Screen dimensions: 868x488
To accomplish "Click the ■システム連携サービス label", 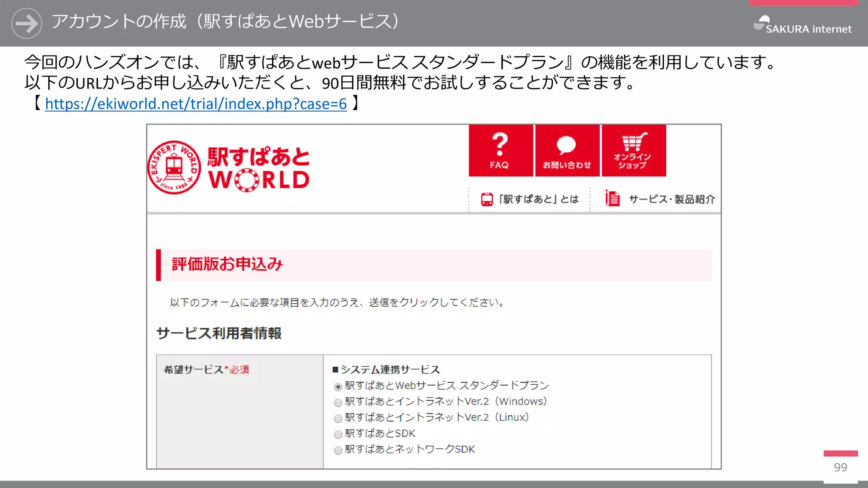I will (x=386, y=370).
